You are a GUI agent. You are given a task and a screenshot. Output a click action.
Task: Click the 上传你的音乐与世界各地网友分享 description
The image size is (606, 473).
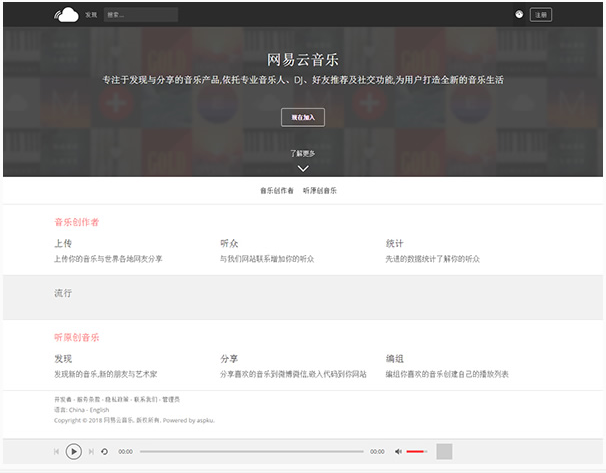coord(108,259)
